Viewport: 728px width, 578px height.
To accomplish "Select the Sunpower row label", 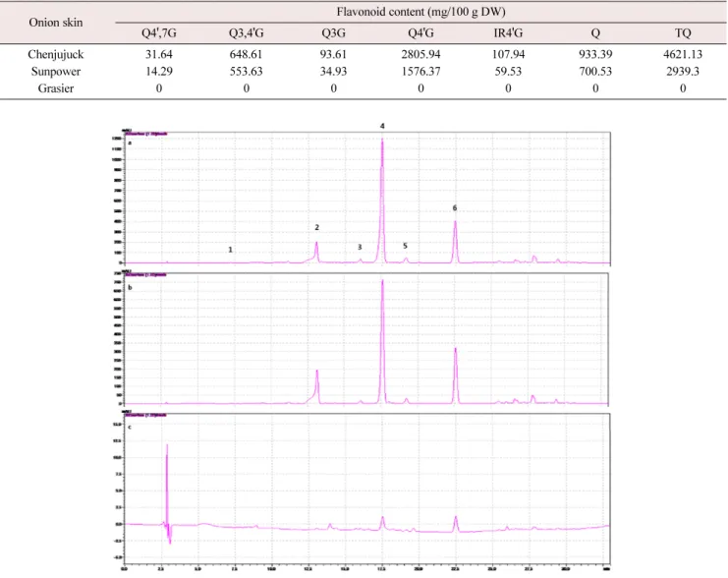I will 56,72.
